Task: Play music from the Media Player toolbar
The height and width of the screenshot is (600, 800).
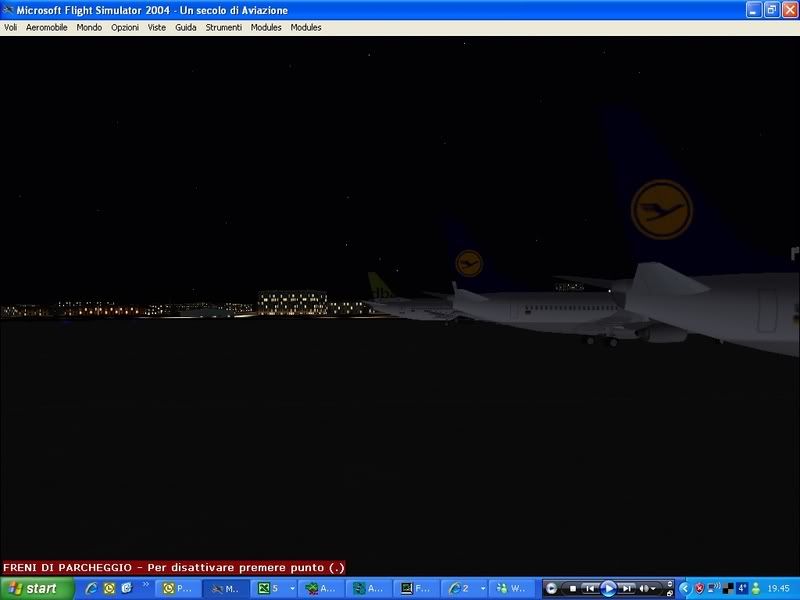Action: (608, 589)
